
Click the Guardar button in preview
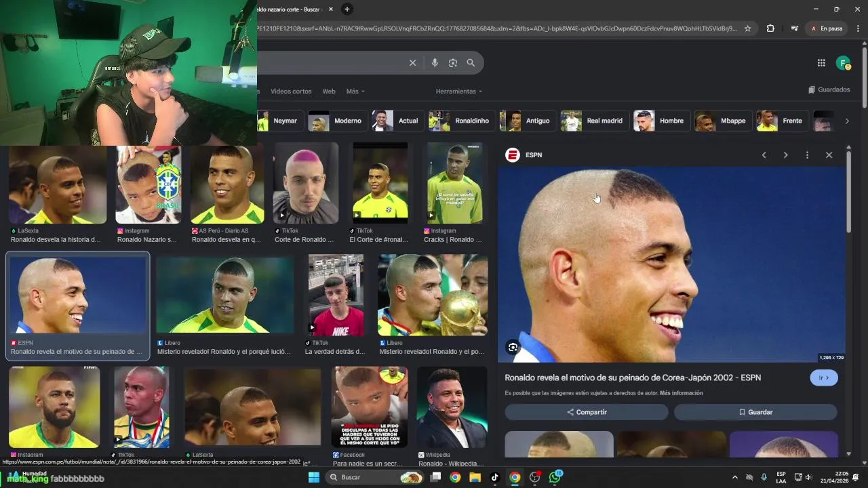755,412
